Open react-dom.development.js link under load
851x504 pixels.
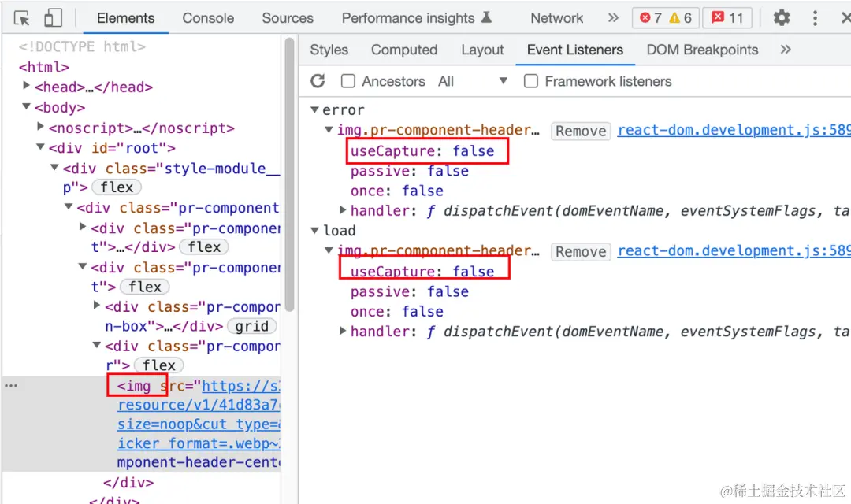point(734,250)
